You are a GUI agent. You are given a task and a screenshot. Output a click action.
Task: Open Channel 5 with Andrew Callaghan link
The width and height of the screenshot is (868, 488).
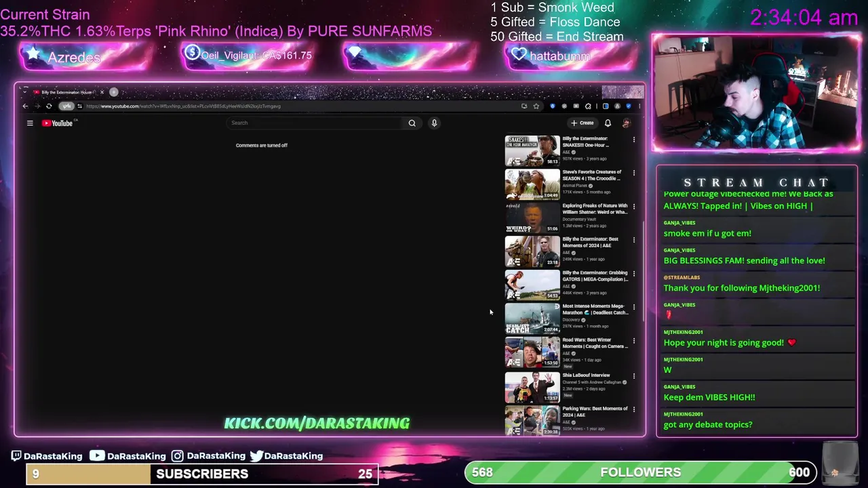(591, 382)
